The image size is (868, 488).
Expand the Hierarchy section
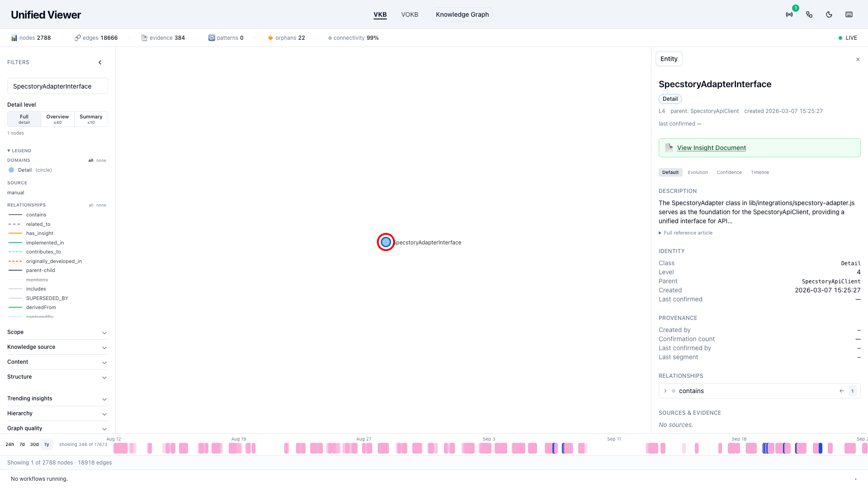point(57,413)
